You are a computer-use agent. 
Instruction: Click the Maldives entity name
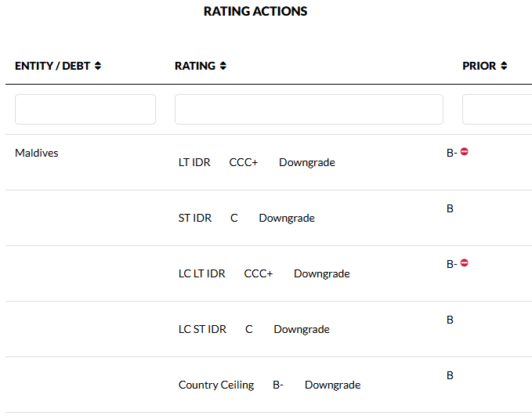tap(37, 153)
